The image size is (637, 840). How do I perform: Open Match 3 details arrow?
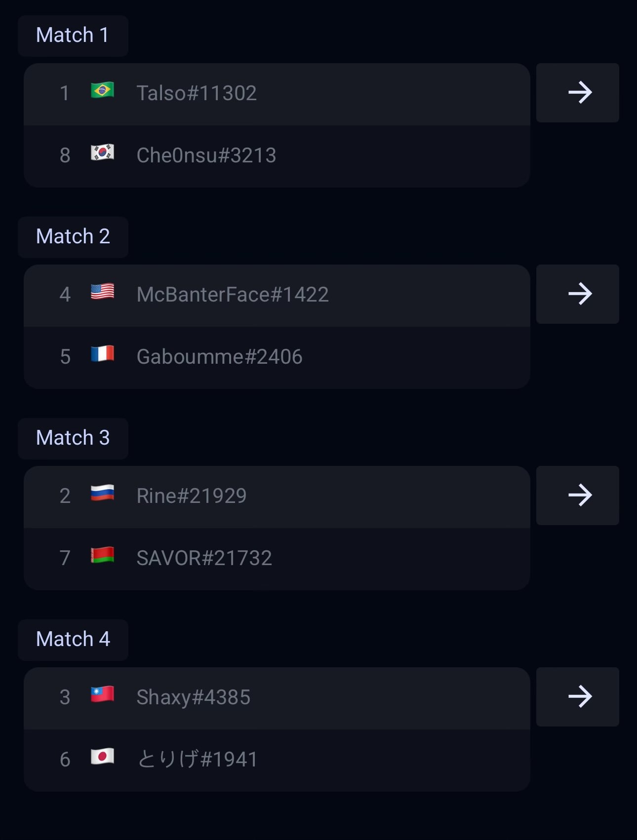[578, 496]
